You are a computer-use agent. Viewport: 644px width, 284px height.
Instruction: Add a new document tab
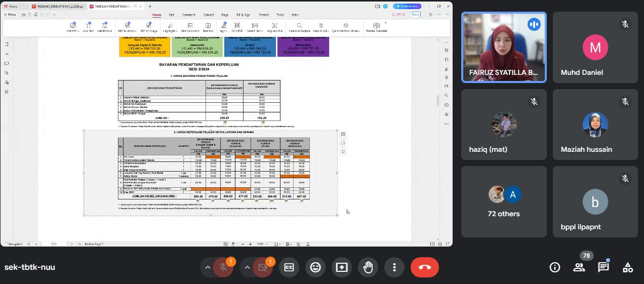150,6
